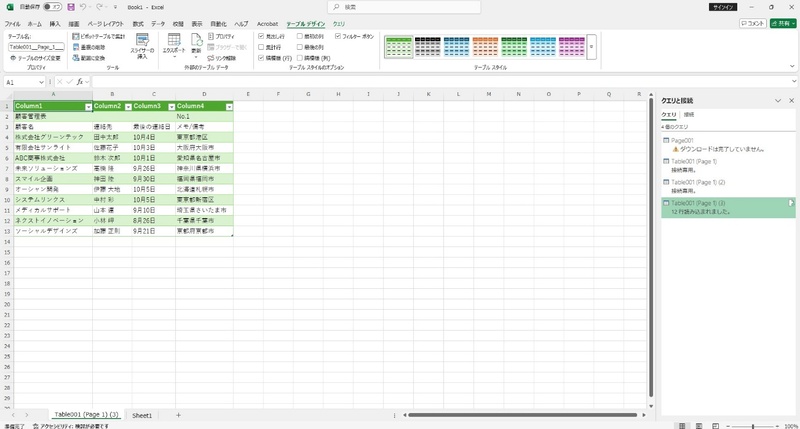Add a new sheet
Screen dimensions: 800x429
pos(178,415)
